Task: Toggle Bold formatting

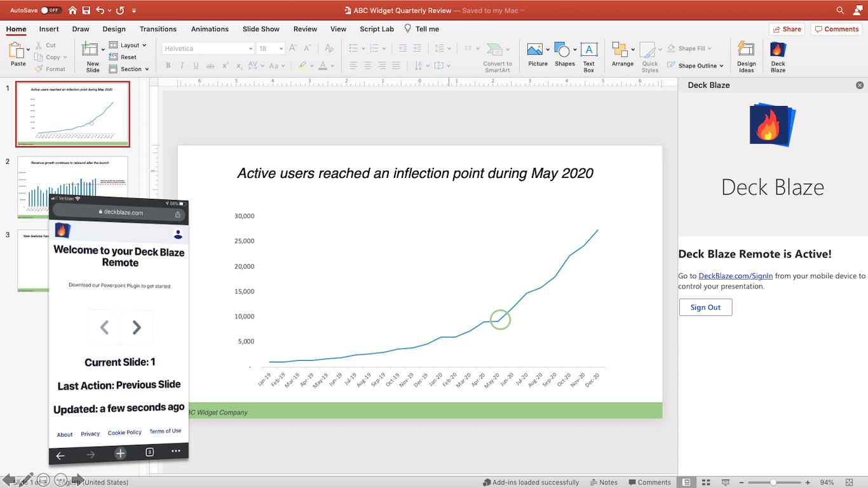Action: click(168, 65)
